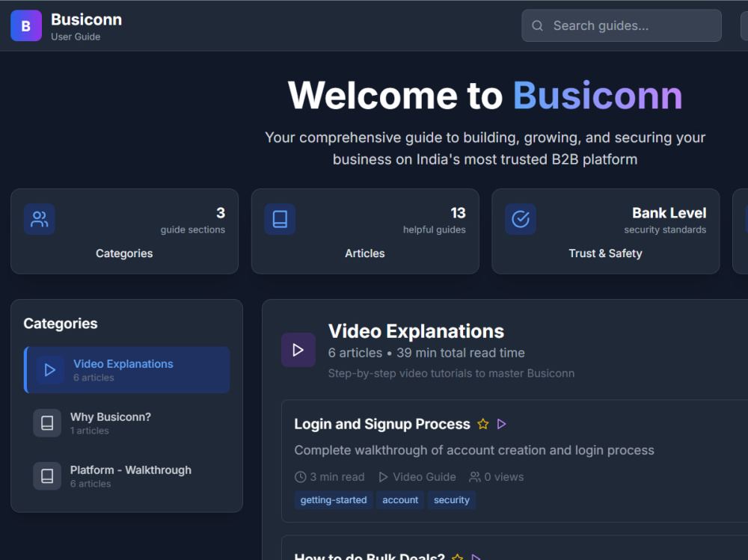748x560 pixels.
Task: Click the play icon beside Video Guide
Action: pos(383,477)
